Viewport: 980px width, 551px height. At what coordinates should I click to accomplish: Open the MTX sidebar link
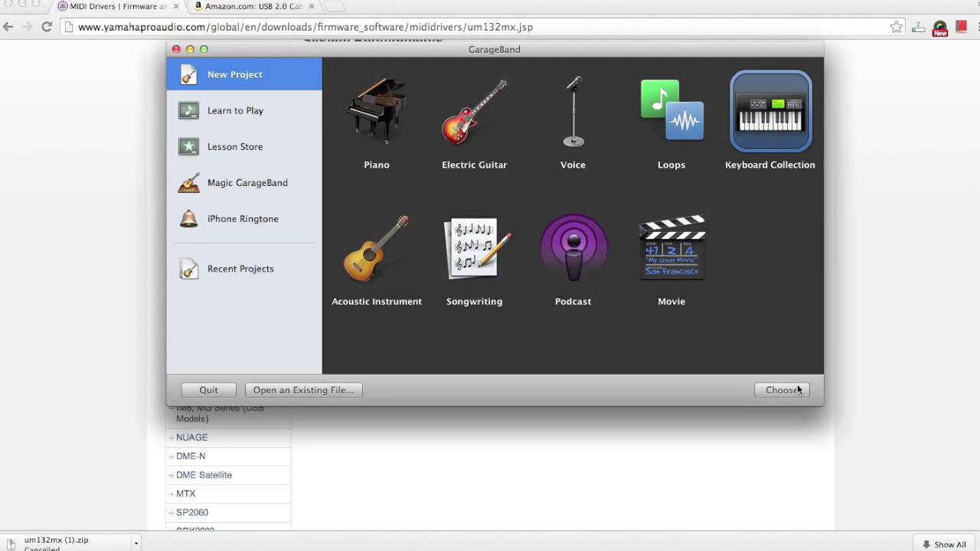tap(186, 494)
